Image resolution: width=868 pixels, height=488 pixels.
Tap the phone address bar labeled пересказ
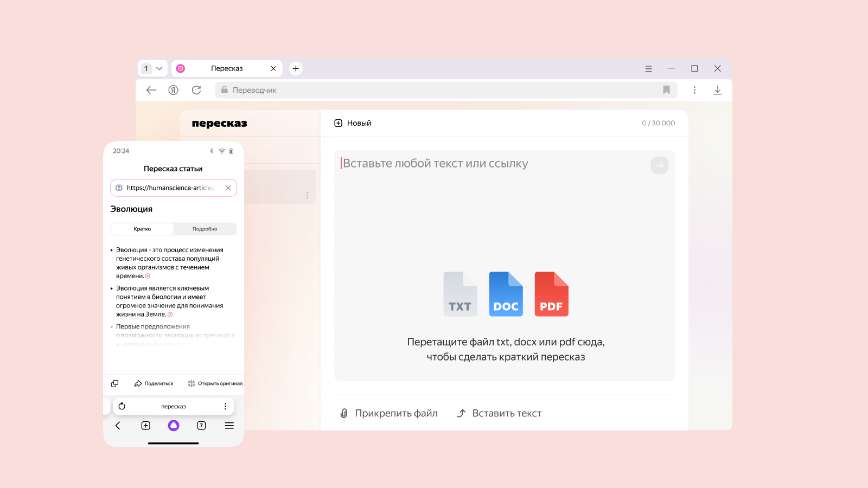point(174,406)
